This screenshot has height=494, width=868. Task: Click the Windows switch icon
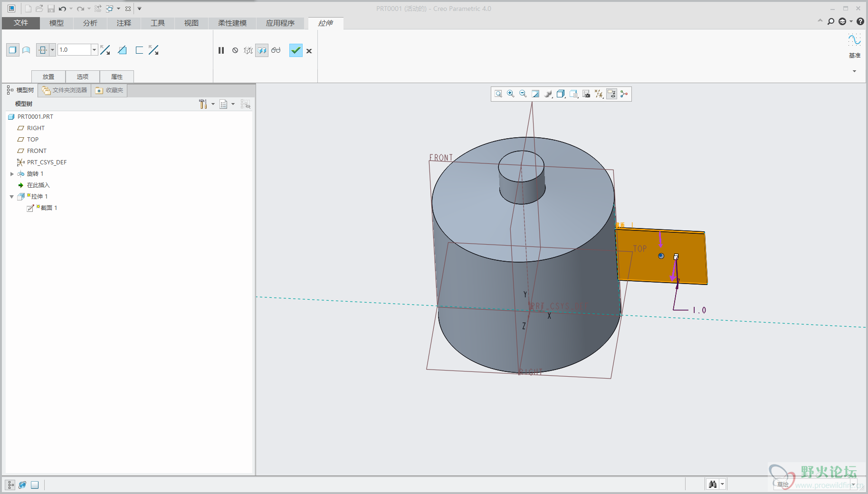point(110,9)
